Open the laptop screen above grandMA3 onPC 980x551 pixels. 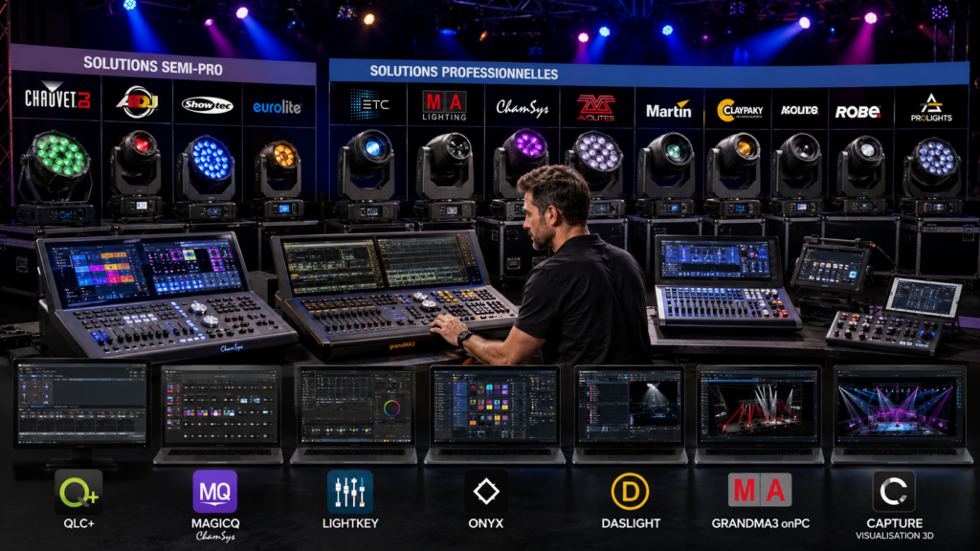(759, 406)
